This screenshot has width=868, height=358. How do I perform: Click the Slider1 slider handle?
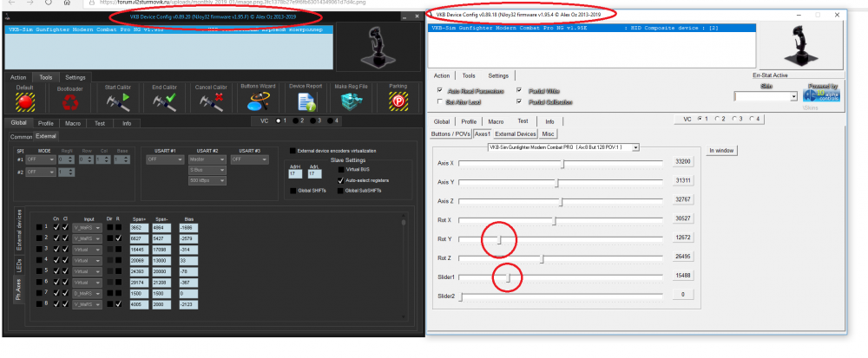click(510, 277)
